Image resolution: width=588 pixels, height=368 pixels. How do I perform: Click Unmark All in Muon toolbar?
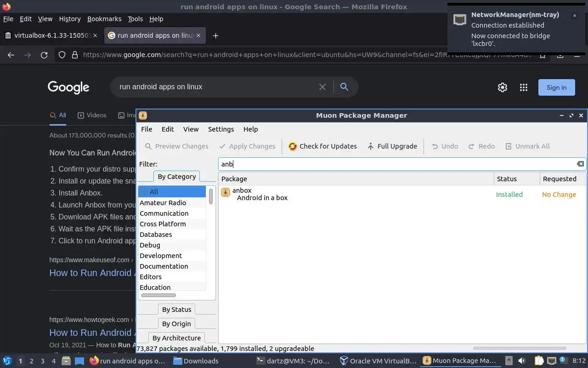tap(527, 146)
